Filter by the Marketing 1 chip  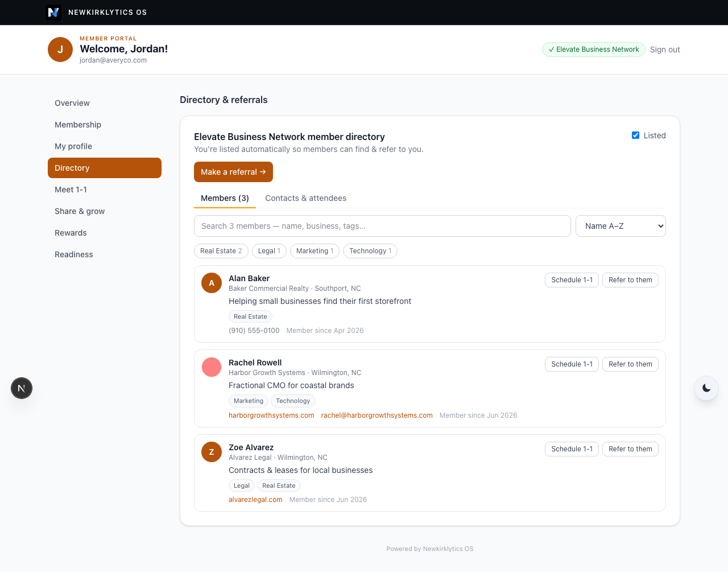(x=315, y=251)
